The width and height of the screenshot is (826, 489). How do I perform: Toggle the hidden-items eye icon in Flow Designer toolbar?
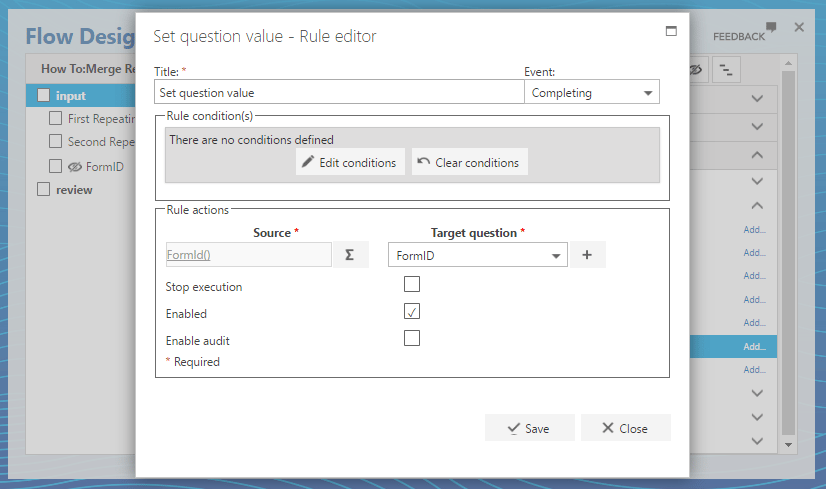[x=696, y=70]
